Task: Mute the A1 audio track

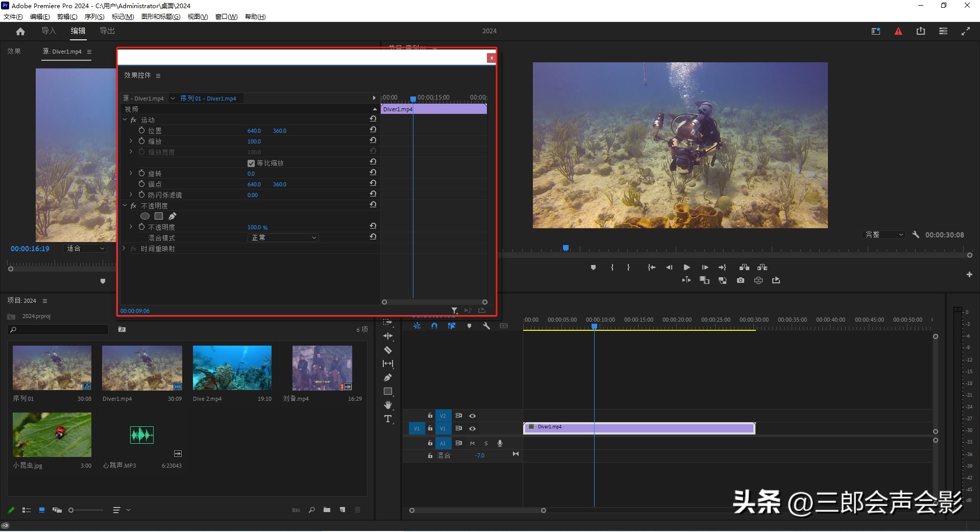Action: (x=472, y=443)
